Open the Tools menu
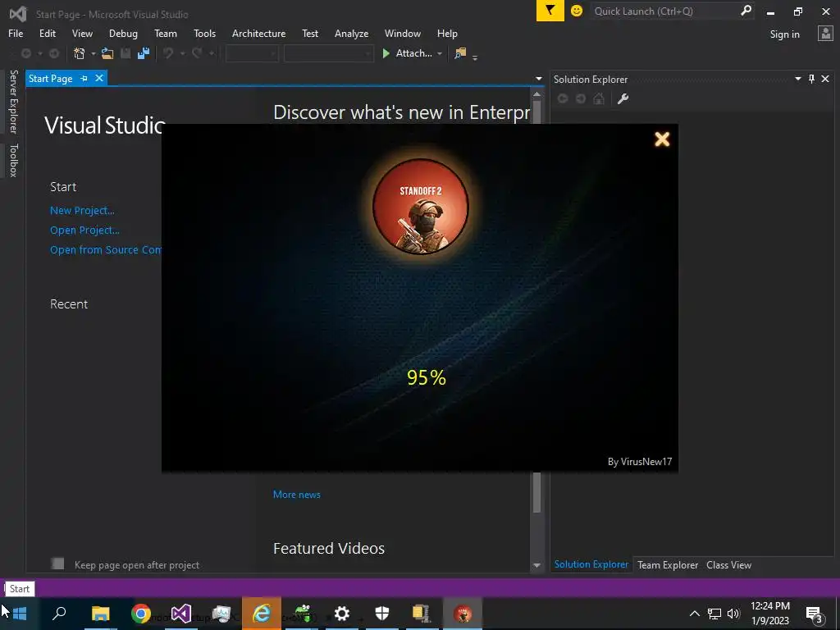The image size is (840, 630). [x=204, y=33]
